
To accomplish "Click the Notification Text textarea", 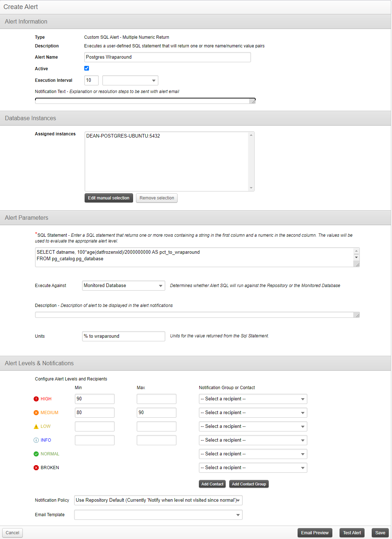I will 145,101.
